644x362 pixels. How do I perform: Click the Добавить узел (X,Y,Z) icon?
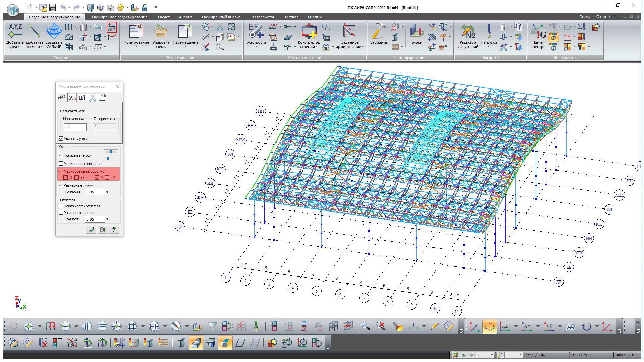pyautogui.click(x=15, y=31)
